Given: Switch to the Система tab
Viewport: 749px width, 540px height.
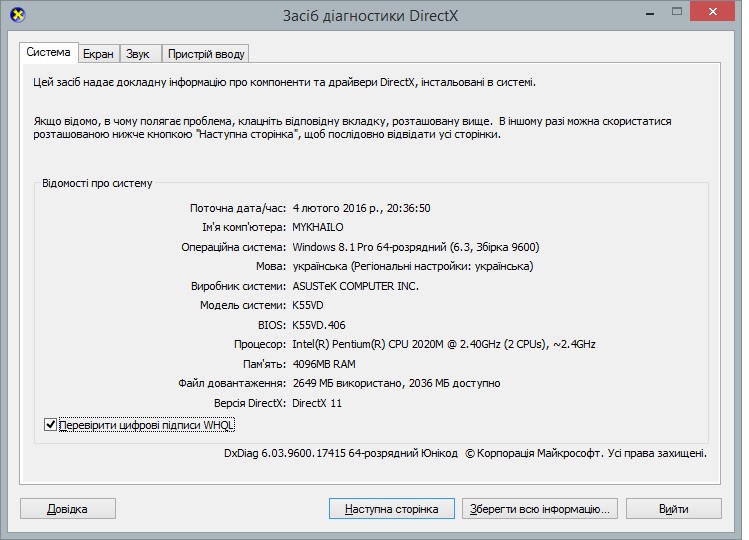Looking at the screenshot, I should 48,52.
